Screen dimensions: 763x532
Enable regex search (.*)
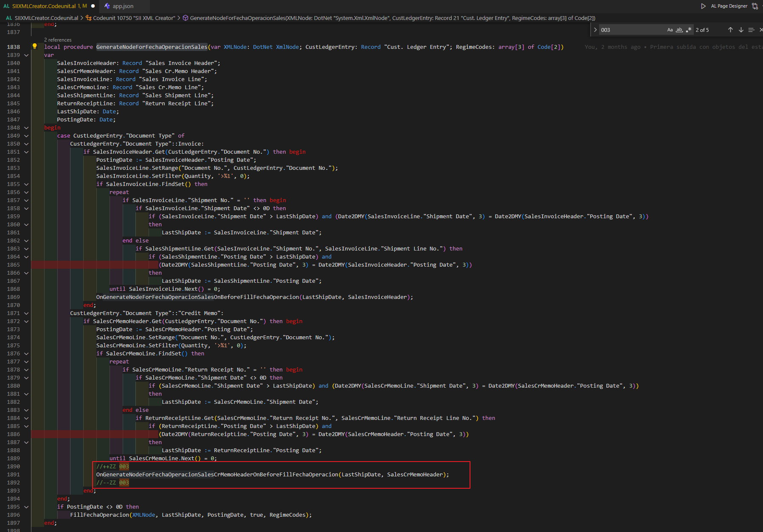pos(689,30)
